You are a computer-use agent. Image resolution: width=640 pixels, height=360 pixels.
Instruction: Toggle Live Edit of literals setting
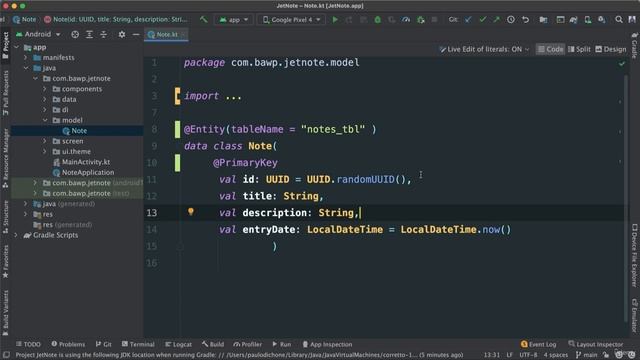pyautogui.click(x=484, y=49)
